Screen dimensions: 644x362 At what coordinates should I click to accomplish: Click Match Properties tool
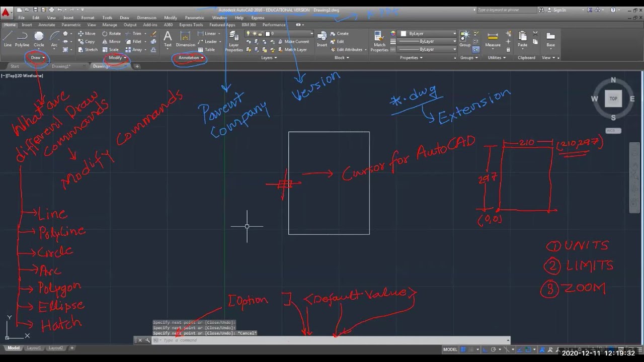pyautogui.click(x=379, y=41)
